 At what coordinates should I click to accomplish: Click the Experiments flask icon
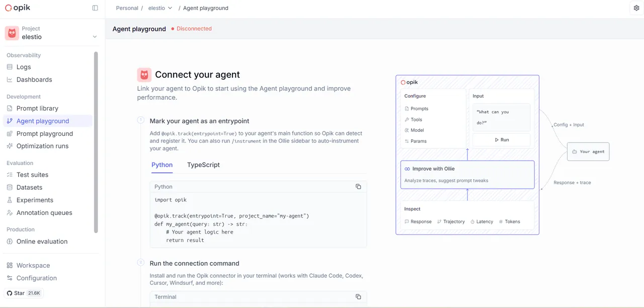click(10, 200)
